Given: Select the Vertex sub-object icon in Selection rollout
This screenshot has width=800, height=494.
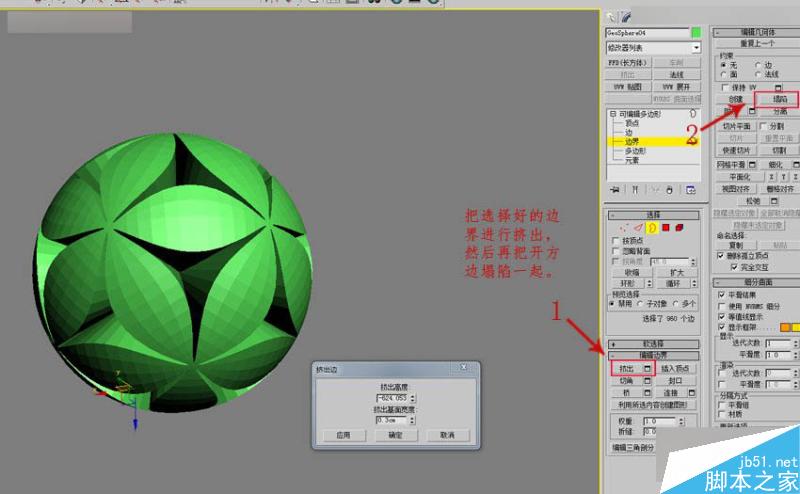Looking at the screenshot, I should (x=624, y=228).
